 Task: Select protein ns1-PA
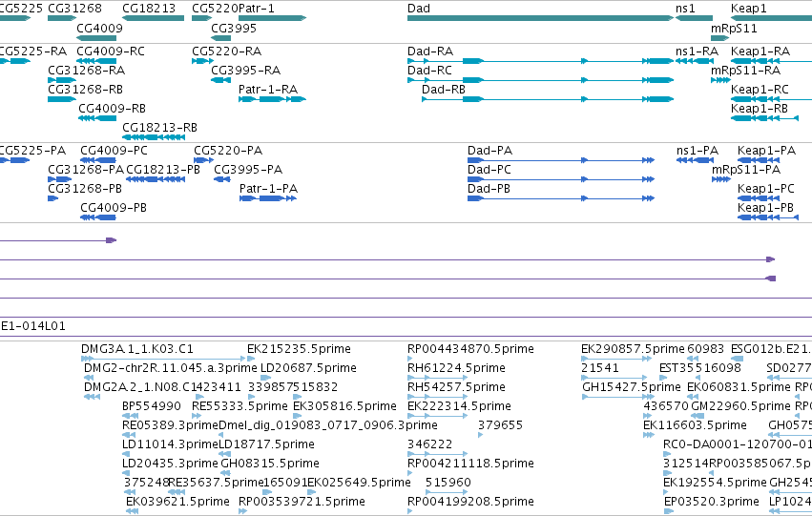pyautogui.click(x=695, y=160)
